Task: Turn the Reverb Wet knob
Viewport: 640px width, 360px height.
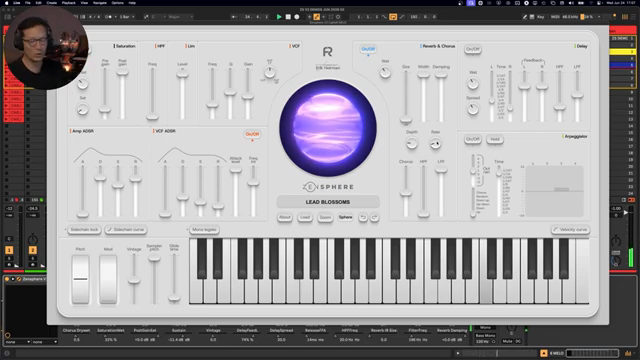Action: coord(385,73)
